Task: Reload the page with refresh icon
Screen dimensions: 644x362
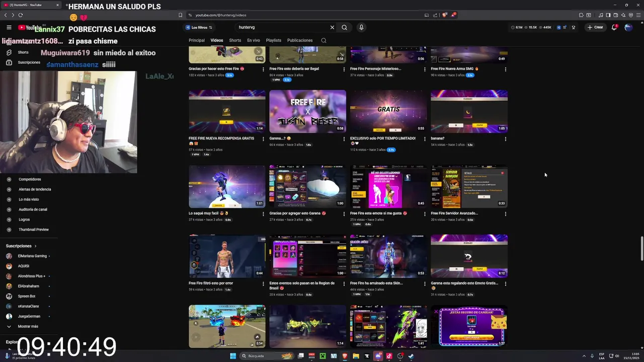Action: coord(21,15)
